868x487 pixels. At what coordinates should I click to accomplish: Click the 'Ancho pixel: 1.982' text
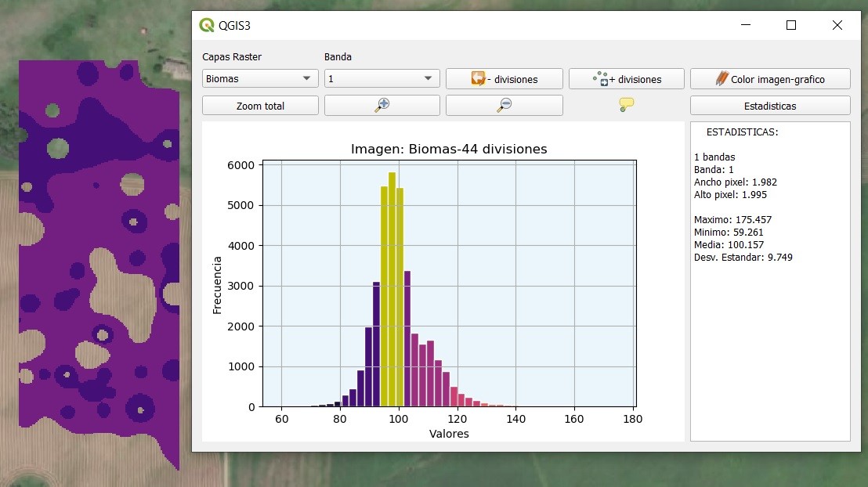pyautogui.click(x=735, y=182)
